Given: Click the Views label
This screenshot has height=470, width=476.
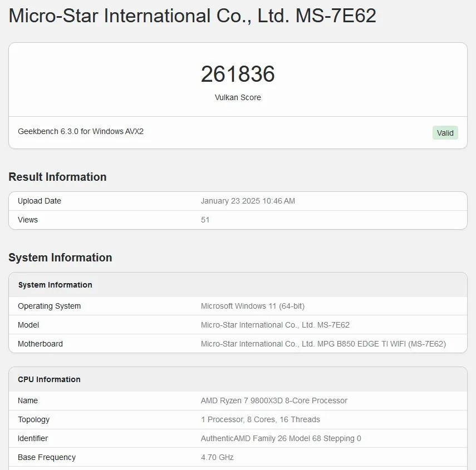Looking at the screenshot, I should (28, 220).
